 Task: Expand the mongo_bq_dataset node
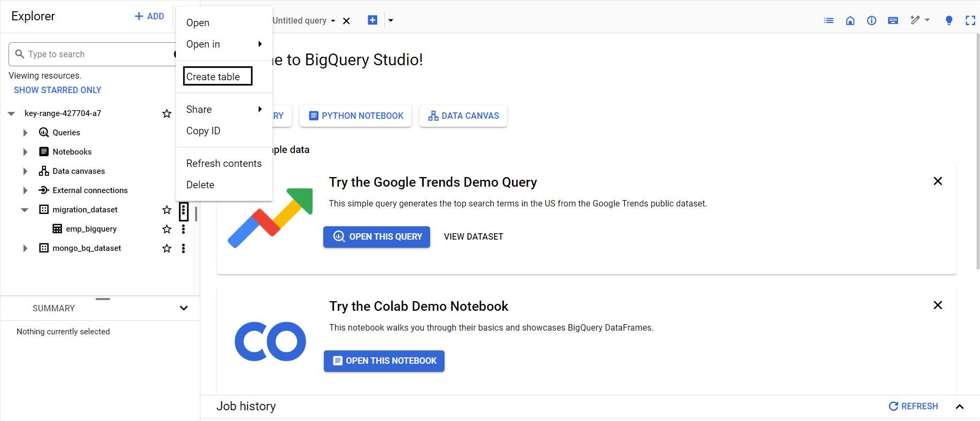(25, 248)
